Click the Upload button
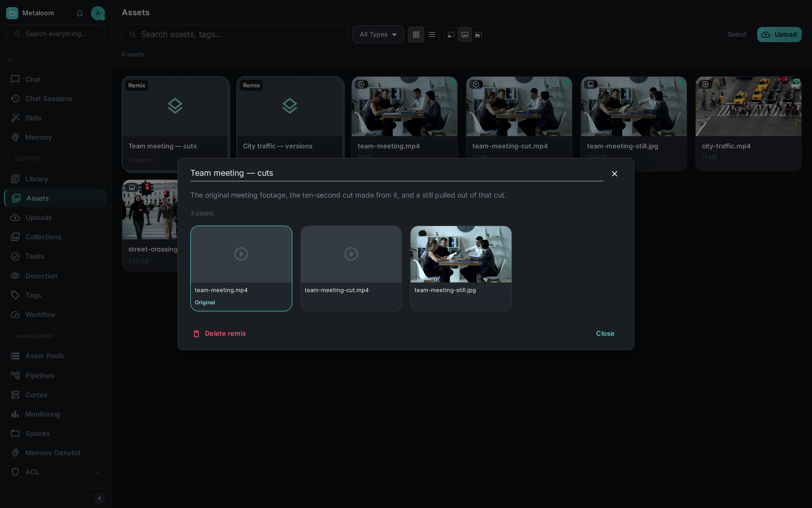Viewport: 812px width, 508px height. point(779,35)
